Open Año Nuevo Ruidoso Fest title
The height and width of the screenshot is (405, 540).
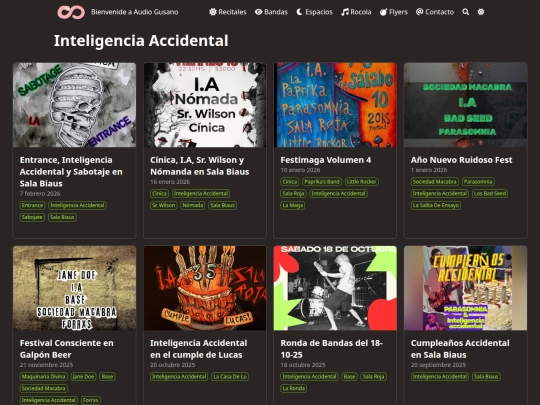point(461,160)
